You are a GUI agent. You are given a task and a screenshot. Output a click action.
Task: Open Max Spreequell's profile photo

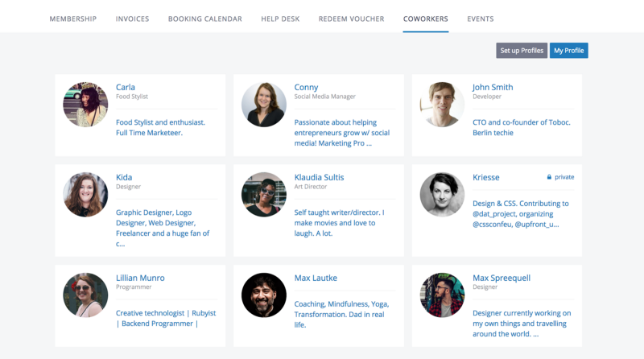(442, 295)
